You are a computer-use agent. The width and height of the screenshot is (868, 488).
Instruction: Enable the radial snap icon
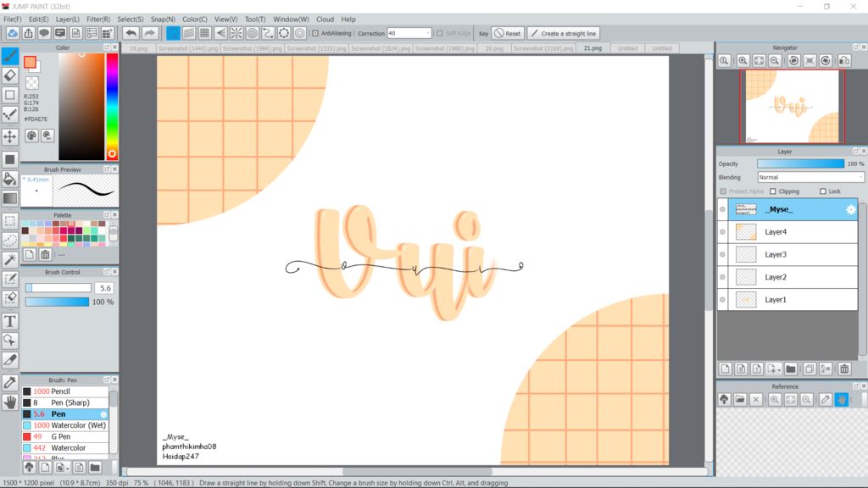236,33
